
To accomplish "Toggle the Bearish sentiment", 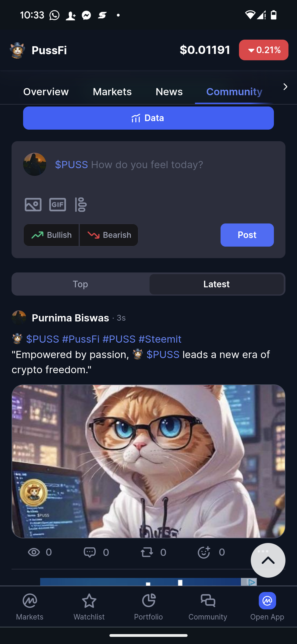I will coord(109,235).
